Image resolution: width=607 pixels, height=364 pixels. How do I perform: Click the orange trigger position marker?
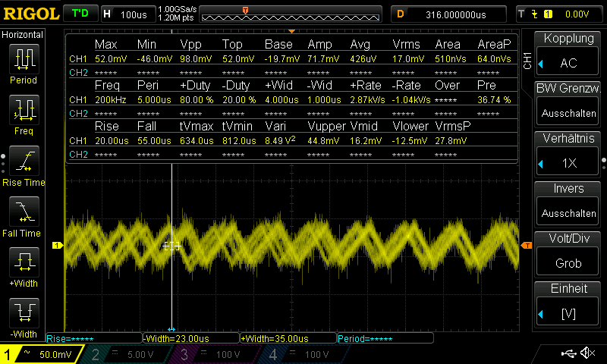pyautogui.click(x=244, y=9)
